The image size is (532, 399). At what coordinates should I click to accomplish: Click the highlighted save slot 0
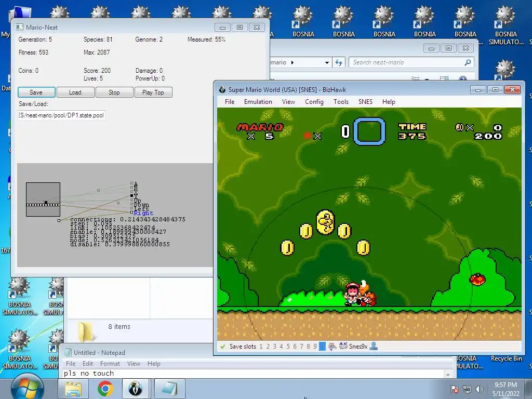click(322, 347)
